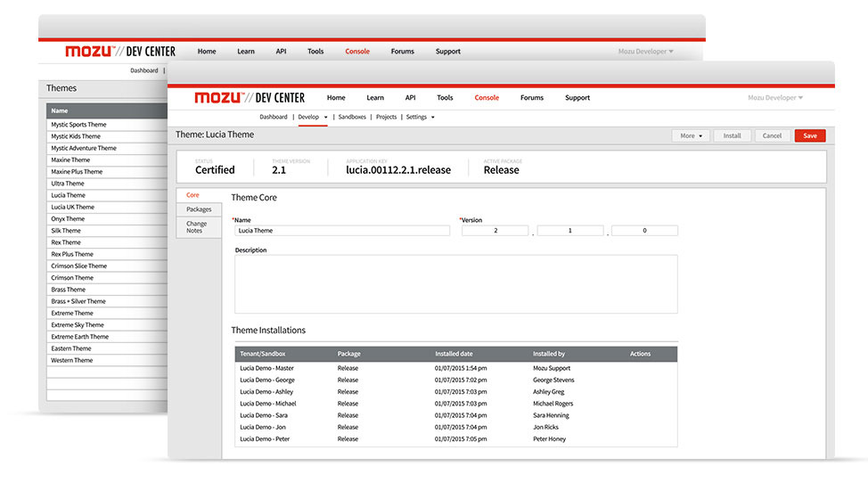Switch to the Packages side tab
This screenshot has width=868, height=499.
pyautogui.click(x=199, y=209)
